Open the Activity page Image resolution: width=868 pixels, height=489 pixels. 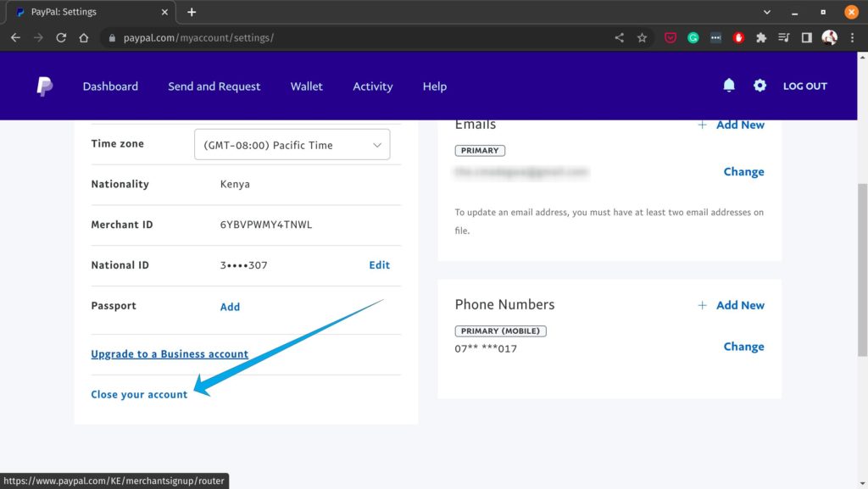[373, 86]
